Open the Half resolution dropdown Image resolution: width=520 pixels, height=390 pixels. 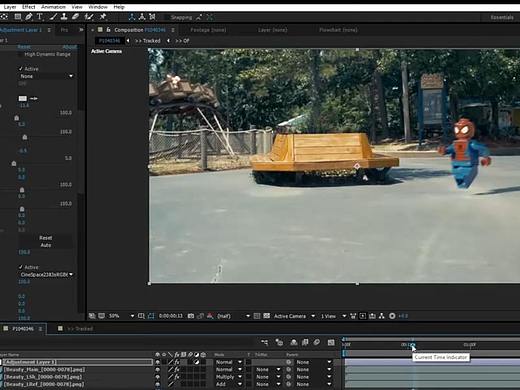click(233, 316)
